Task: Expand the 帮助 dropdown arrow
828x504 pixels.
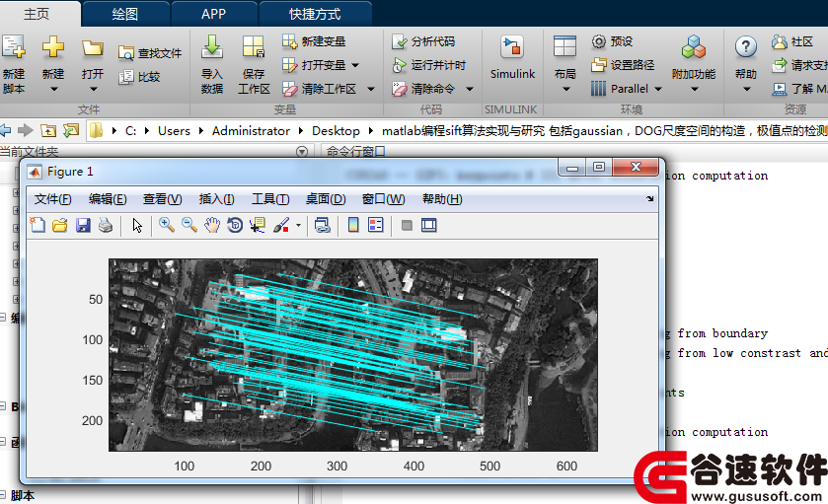Action: click(x=746, y=89)
